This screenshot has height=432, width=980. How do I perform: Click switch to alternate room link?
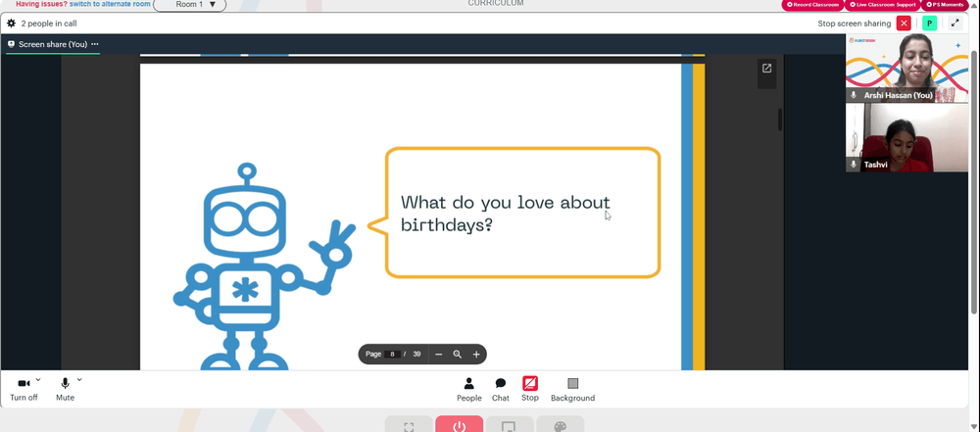110,4
